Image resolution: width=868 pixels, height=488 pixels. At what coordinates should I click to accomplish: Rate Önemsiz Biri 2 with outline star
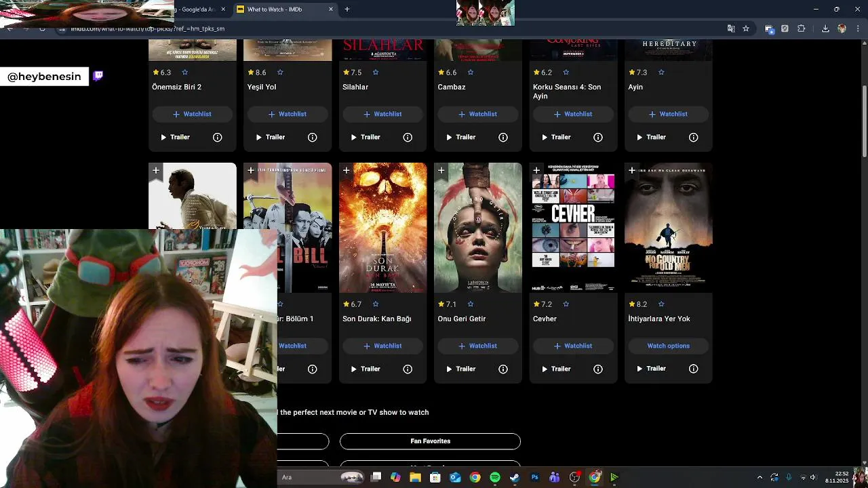pos(184,73)
